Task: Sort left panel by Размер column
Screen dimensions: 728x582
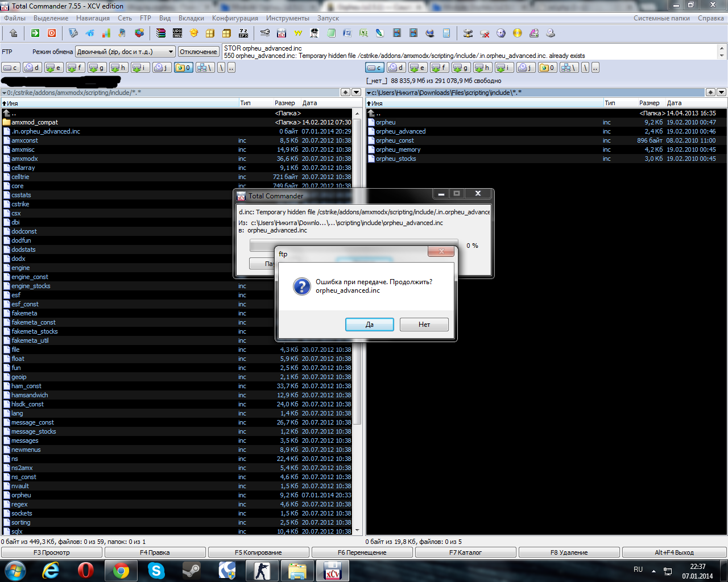Action: tap(284, 103)
